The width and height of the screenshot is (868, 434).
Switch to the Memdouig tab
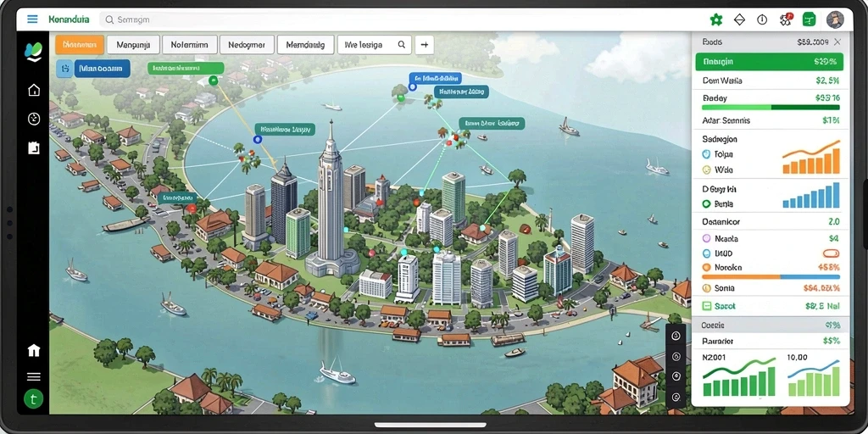click(x=305, y=44)
